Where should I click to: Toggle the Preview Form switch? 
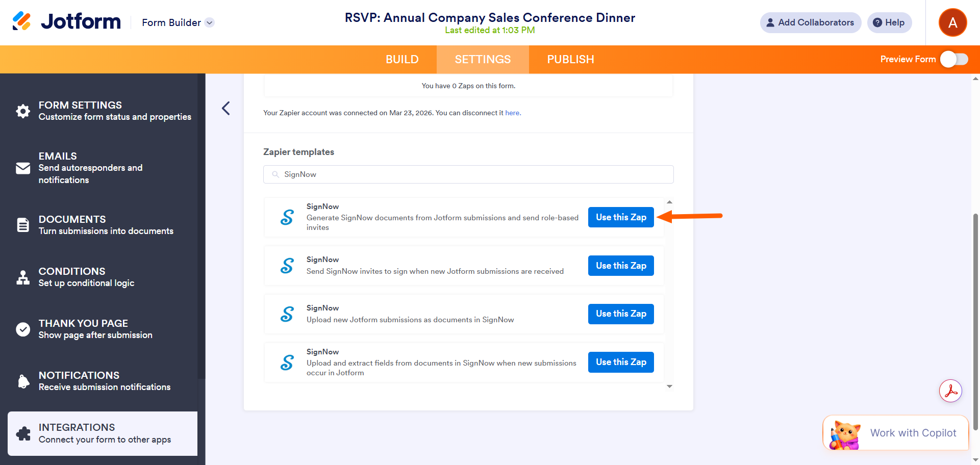(x=954, y=59)
